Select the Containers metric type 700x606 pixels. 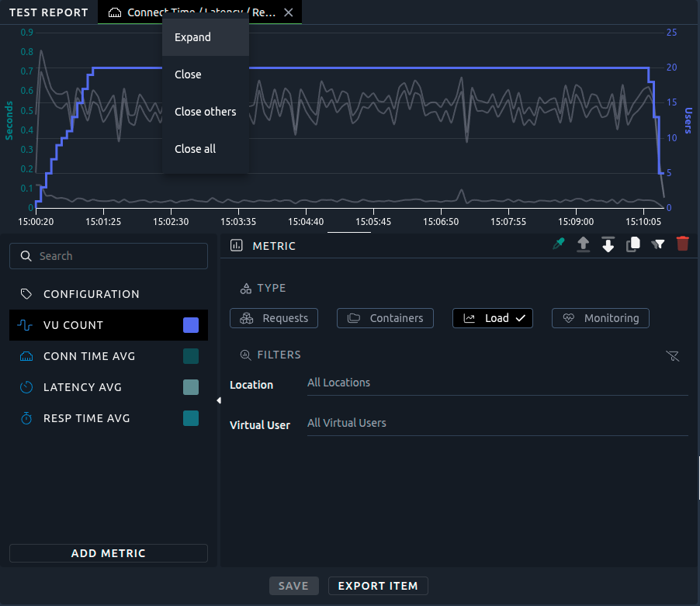[386, 318]
